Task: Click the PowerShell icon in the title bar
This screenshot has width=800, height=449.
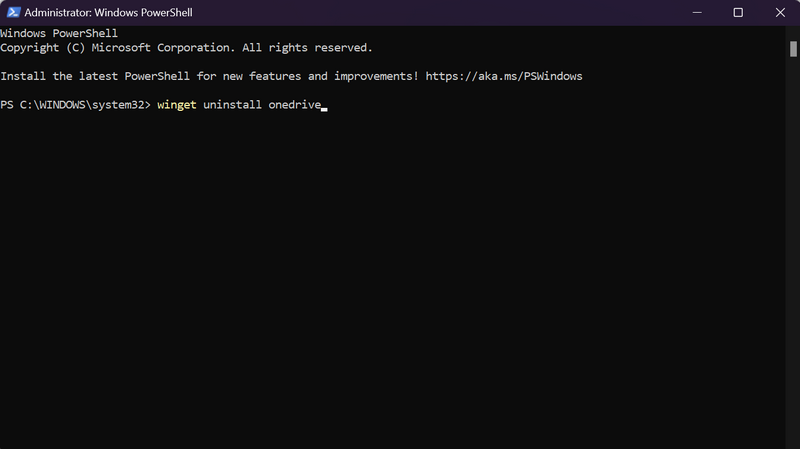Action: point(11,13)
